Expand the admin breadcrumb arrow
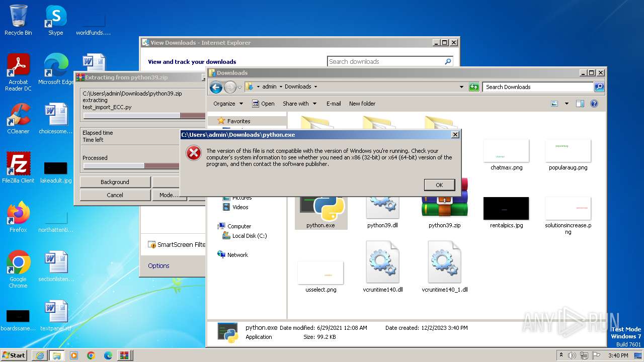 tap(281, 87)
